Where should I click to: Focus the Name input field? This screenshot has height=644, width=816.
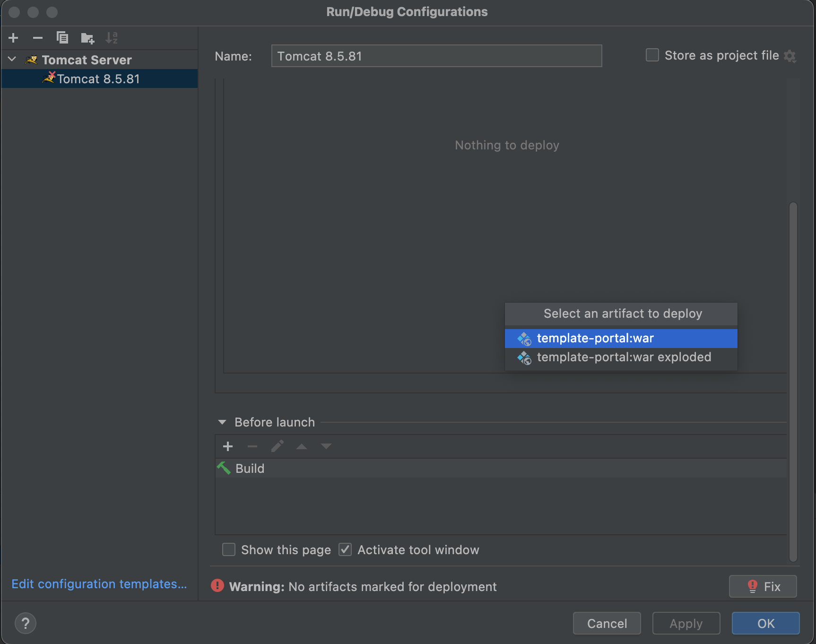coord(436,56)
